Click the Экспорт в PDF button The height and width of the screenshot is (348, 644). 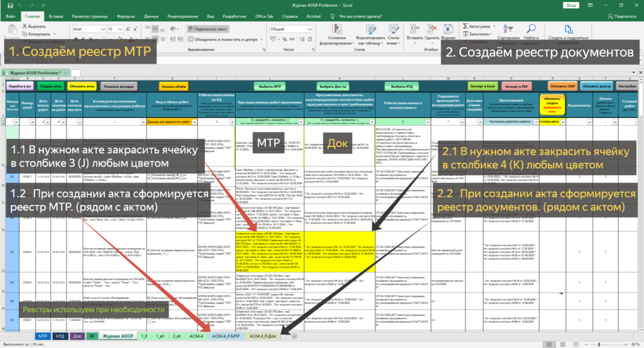coord(516,87)
